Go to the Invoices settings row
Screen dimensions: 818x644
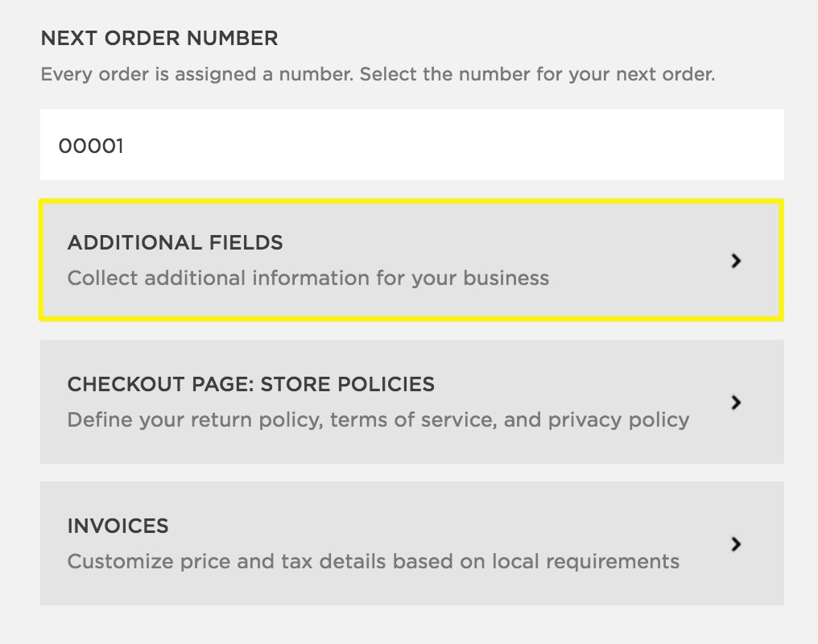point(411,543)
